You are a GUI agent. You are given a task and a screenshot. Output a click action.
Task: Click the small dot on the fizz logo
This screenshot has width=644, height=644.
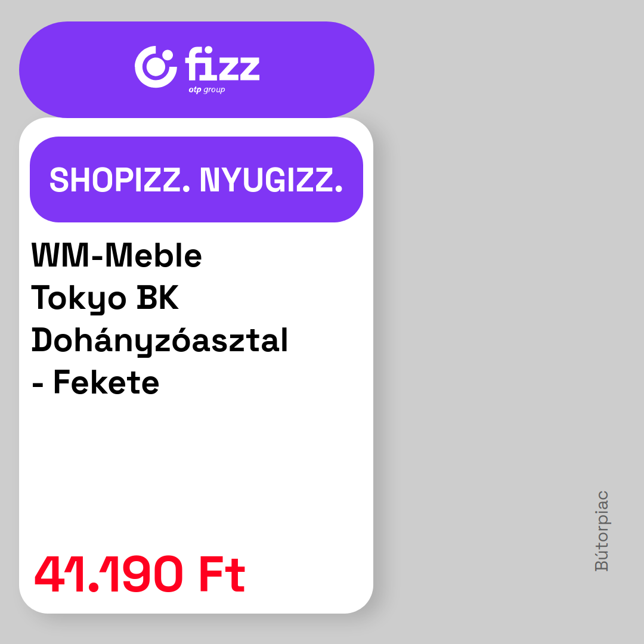tap(167, 55)
